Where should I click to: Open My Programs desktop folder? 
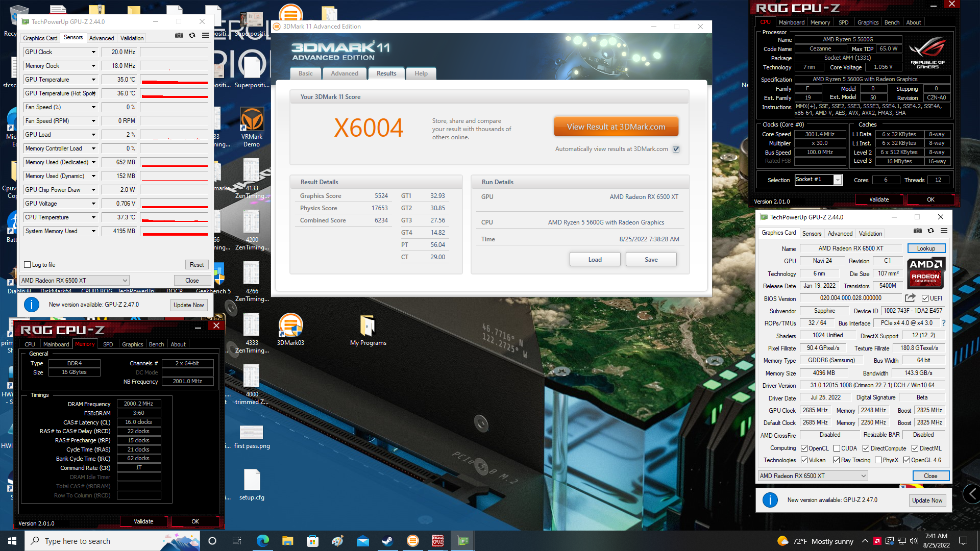coord(368,330)
